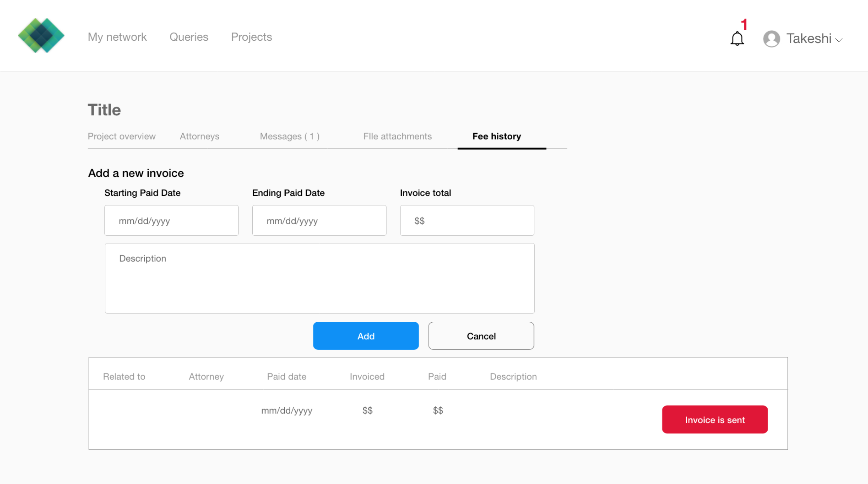Click the mm/dd/yyyy paid date table cell
Viewport: 868px width, 484px height.
[x=287, y=411]
